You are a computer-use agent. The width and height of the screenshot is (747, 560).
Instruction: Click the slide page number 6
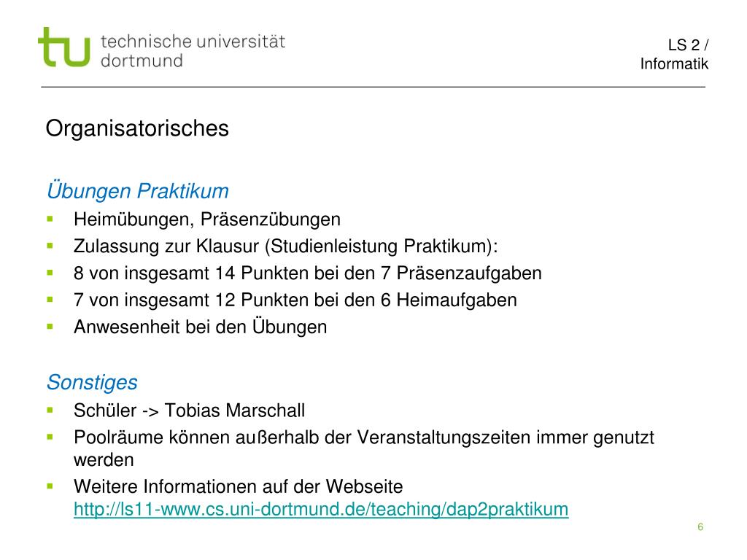click(700, 526)
